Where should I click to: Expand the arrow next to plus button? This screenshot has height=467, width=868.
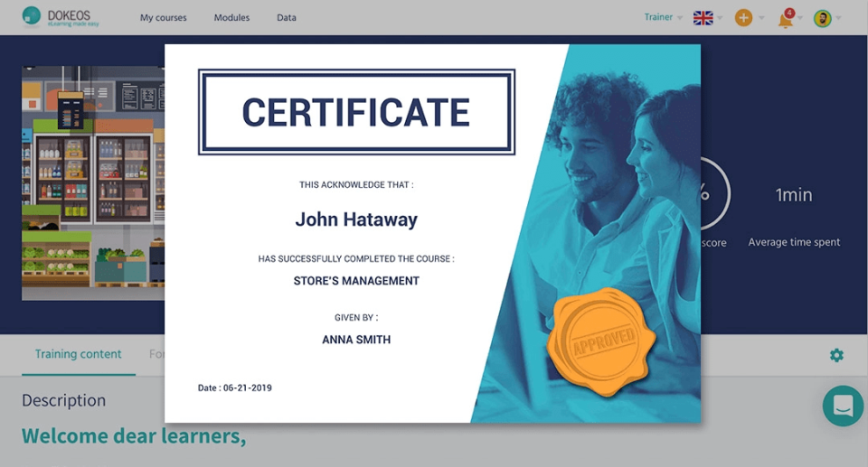point(761,18)
